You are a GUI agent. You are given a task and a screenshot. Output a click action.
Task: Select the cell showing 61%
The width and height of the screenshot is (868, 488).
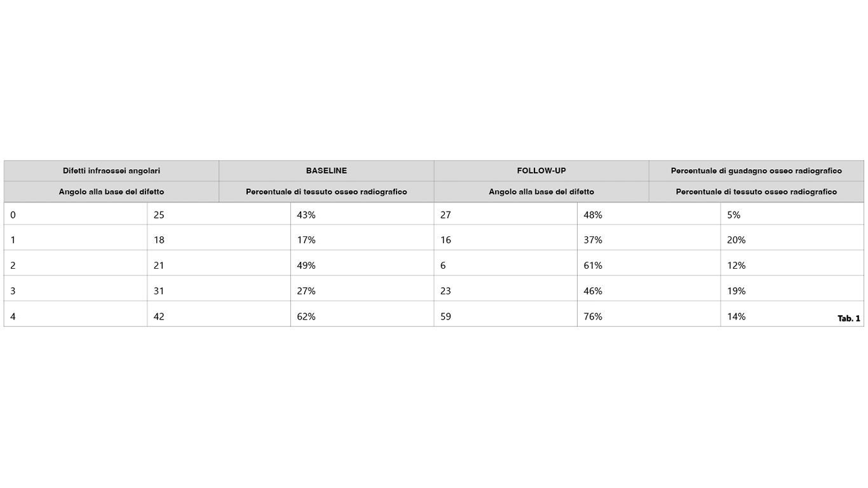click(x=649, y=266)
